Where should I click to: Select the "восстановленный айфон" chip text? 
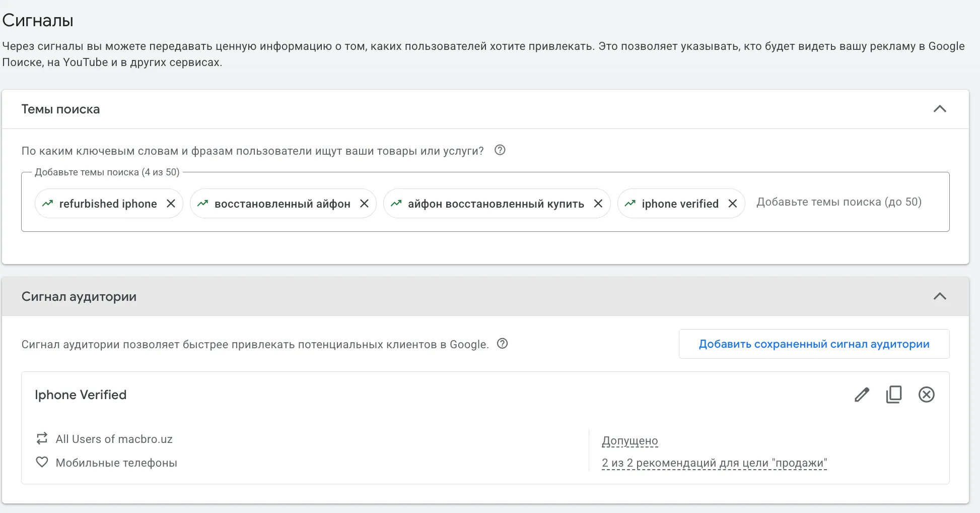pos(283,204)
